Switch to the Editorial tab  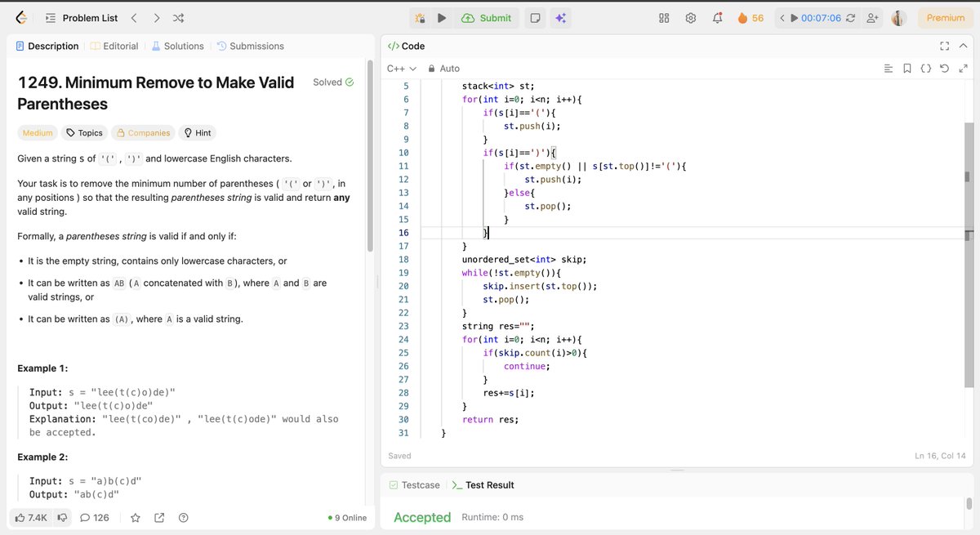pyautogui.click(x=114, y=47)
